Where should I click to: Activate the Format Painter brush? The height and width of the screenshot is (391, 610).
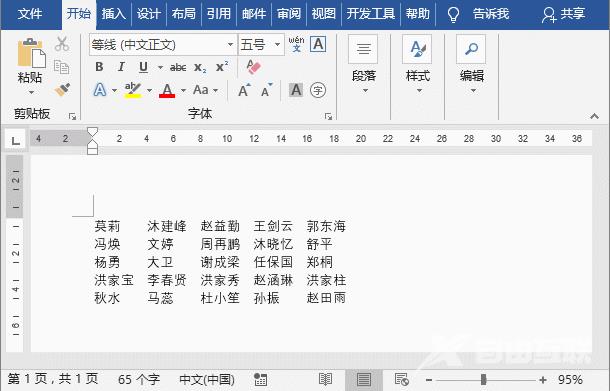(x=62, y=89)
